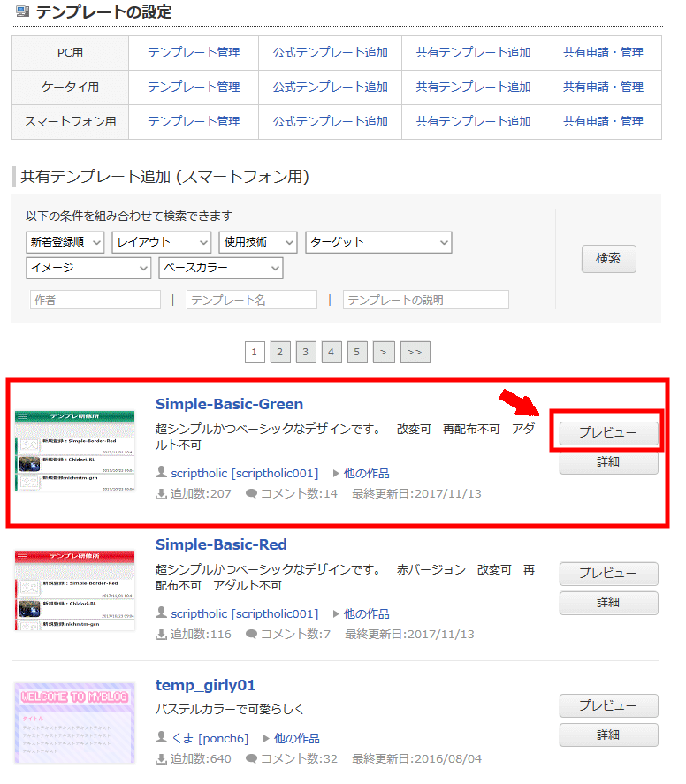Preview the Simple-Basic-Green template

(608, 433)
